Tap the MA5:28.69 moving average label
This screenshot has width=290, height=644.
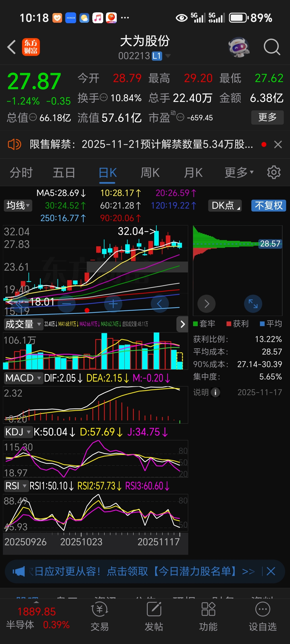click(x=61, y=193)
